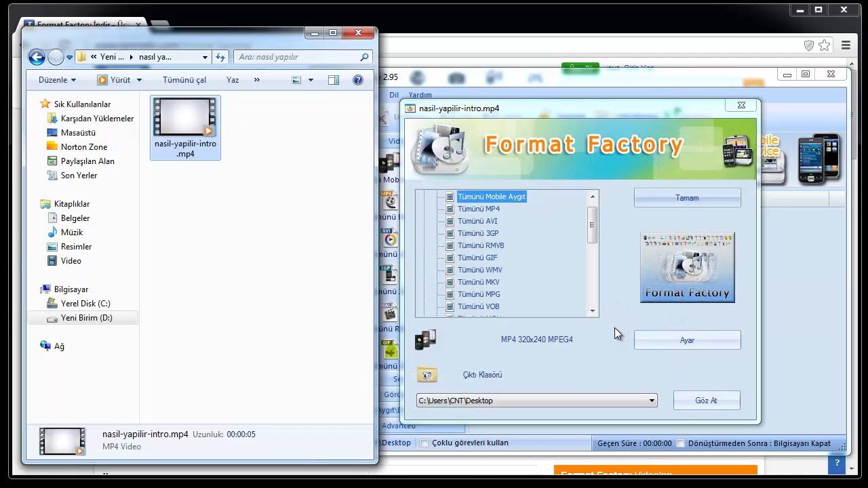This screenshot has width=868, height=488.
Task: Tick Dönüştürmeden Sonra Bilgisayarı Kapat checkbox
Action: pos(681,443)
